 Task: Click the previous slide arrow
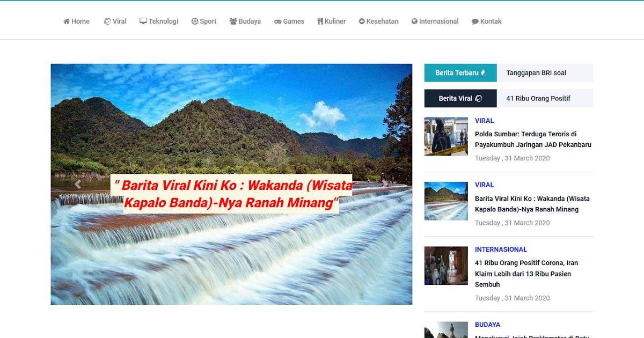click(x=77, y=184)
